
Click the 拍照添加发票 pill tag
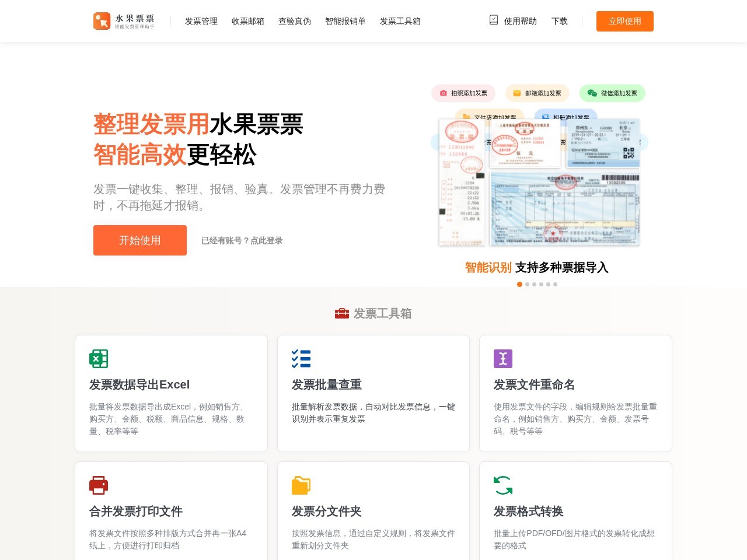(x=463, y=93)
